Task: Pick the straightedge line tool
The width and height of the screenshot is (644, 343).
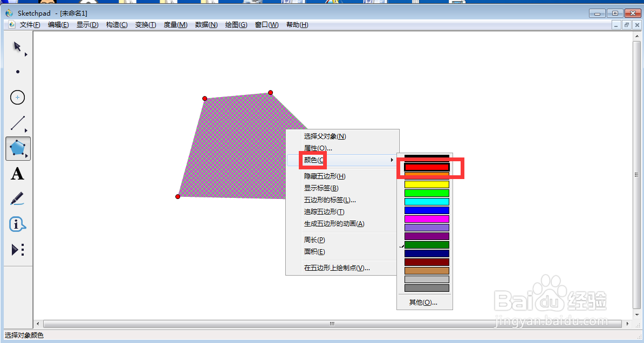Action: click(17, 123)
